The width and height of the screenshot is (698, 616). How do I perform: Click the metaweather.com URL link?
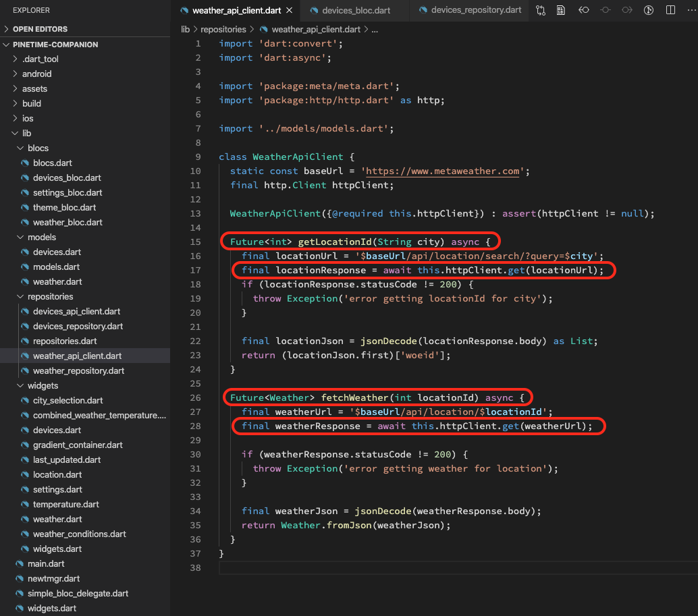(443, 171)
